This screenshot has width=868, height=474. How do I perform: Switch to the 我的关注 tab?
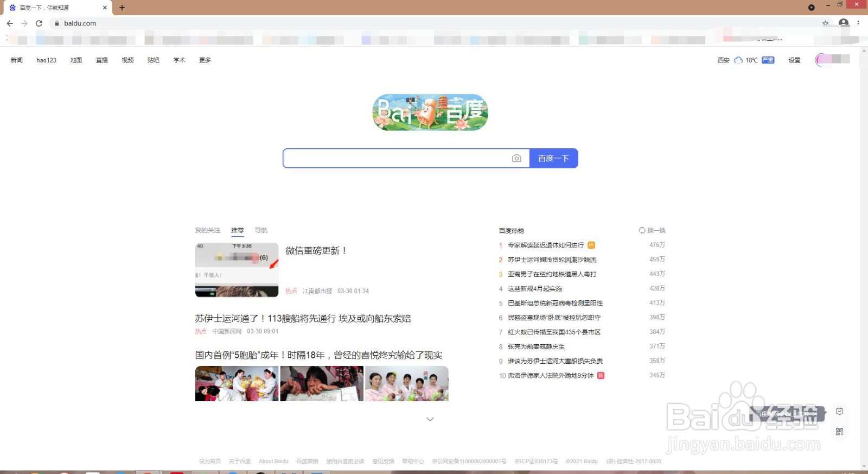coord(208,230)
